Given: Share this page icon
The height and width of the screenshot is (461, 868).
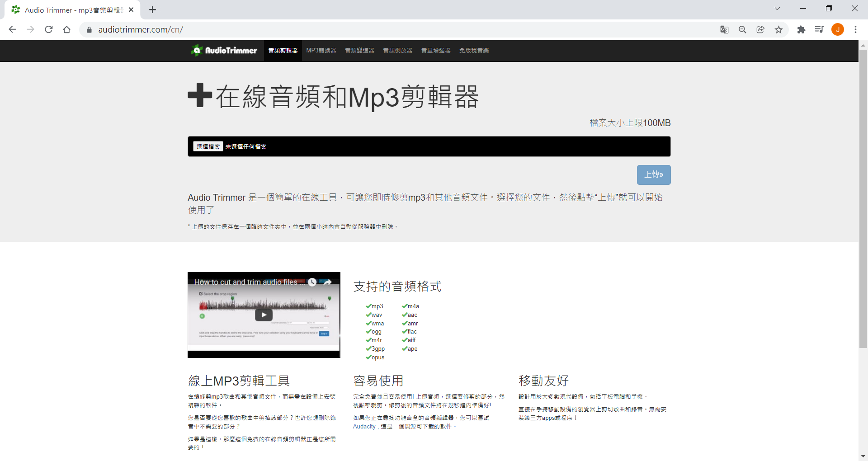Looking at the screenshot, I should coord(760,29).
